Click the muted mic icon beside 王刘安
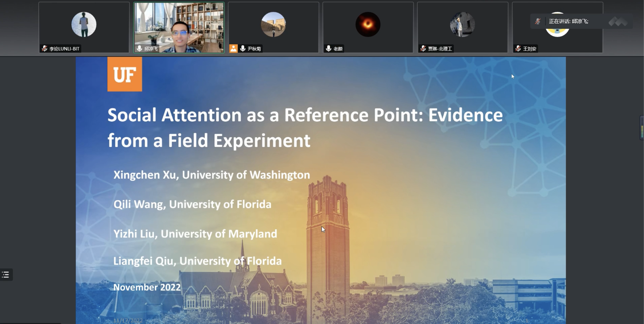The image size is (644, 324). click(518, 49)
